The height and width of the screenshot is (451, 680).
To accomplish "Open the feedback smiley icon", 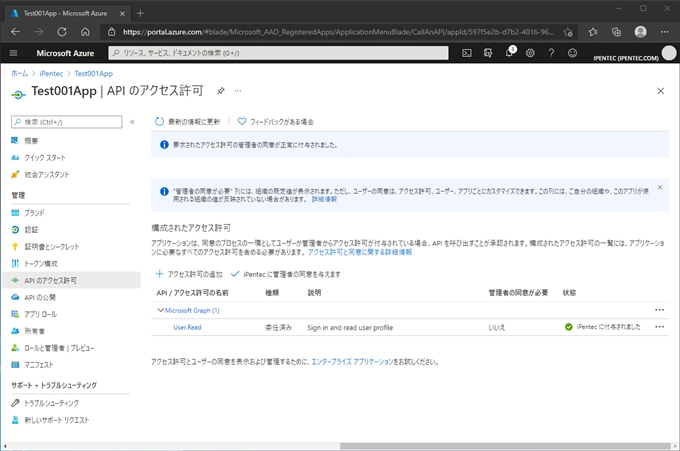I will pos(572,53).
